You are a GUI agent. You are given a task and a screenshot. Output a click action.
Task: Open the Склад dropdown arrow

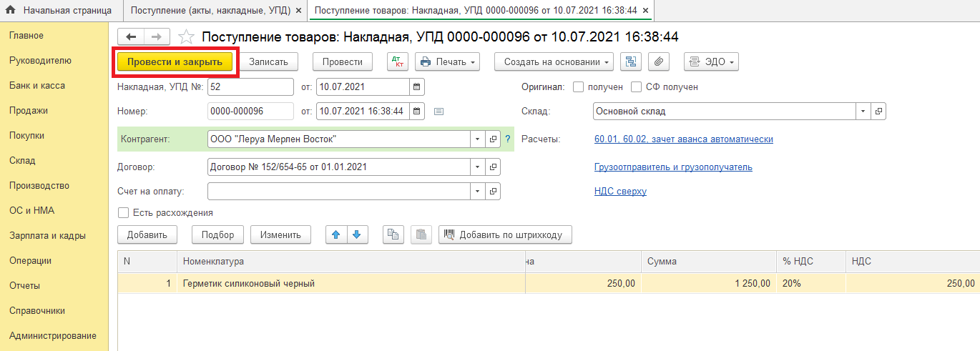pyautogui.click(x=863, y=112)
